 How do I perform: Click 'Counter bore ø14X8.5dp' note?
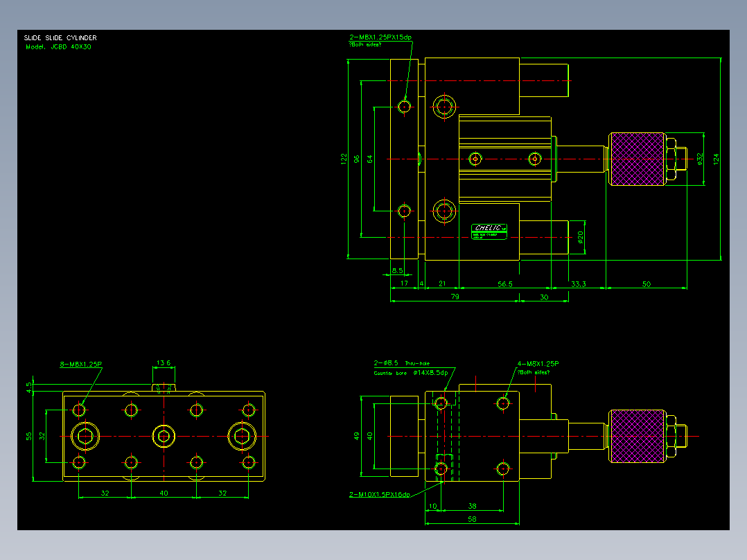click(x=411, y=373)
